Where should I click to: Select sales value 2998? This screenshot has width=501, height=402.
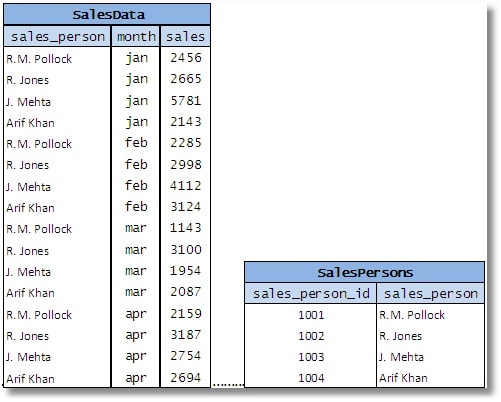coord(186,165)
